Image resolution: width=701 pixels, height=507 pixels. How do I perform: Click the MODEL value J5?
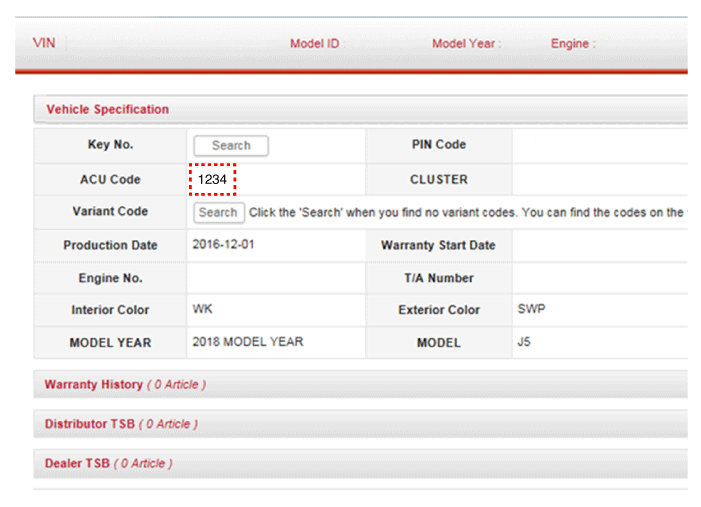pos(526,342)
